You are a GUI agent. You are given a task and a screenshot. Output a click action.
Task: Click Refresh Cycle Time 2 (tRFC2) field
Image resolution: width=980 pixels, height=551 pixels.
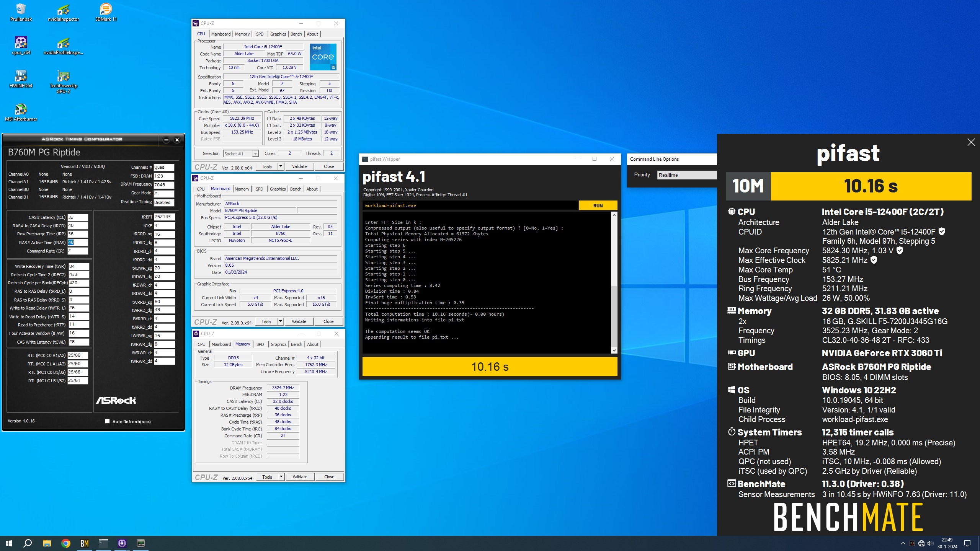78,275
